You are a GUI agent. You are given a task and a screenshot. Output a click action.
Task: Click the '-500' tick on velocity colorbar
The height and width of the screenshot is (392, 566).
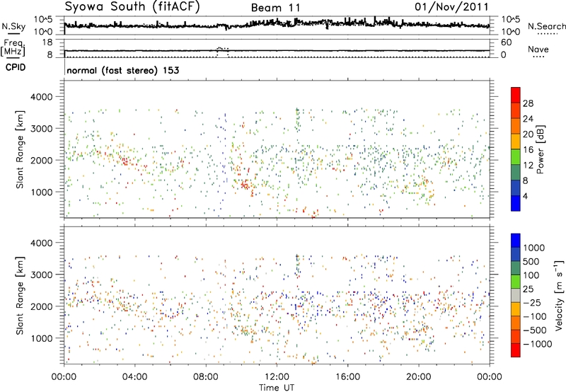click(x=535, y=330)
